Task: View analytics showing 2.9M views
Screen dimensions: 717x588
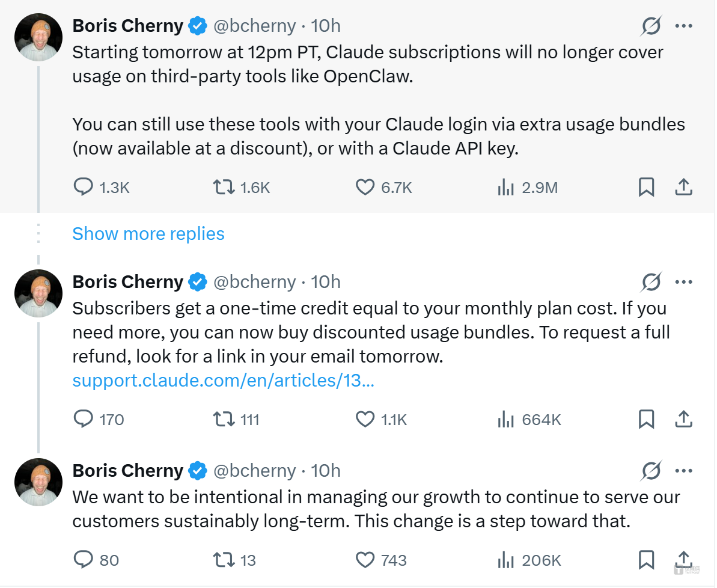Action: click(x=506, y=188)
